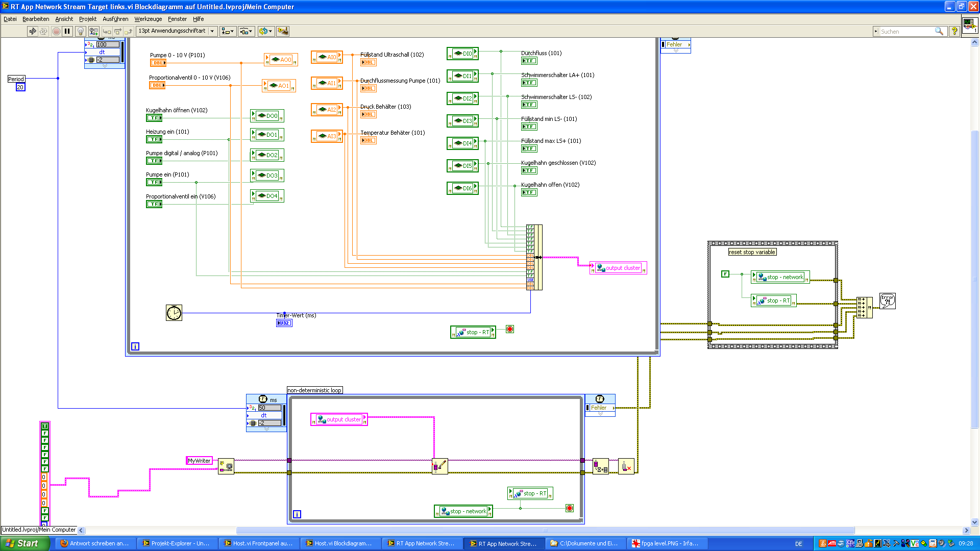980x551 pixels.
Task: Toggle Kugelhahn öffnen (V102) boolean terminal
Action: pyautogui.click(x=154, y=118)
